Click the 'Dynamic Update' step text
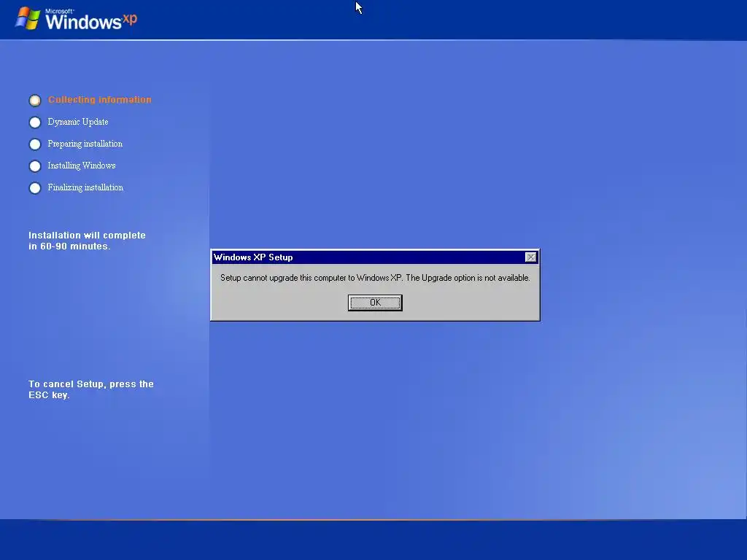 [77, 122]
